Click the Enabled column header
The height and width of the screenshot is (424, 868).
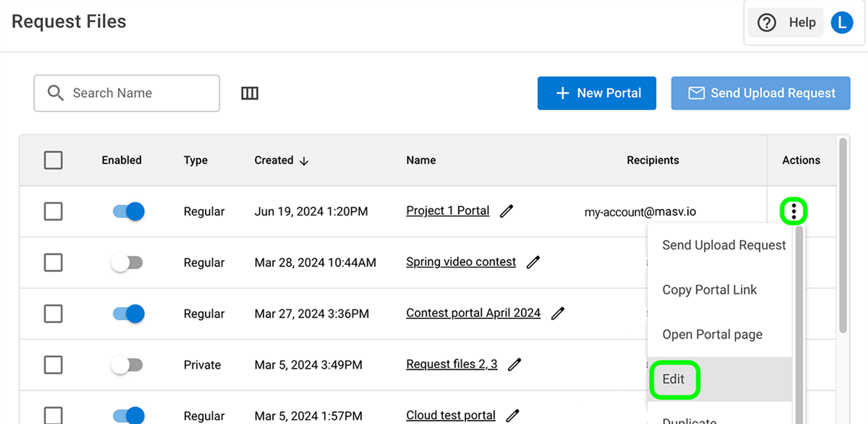[x=122, y=160]
